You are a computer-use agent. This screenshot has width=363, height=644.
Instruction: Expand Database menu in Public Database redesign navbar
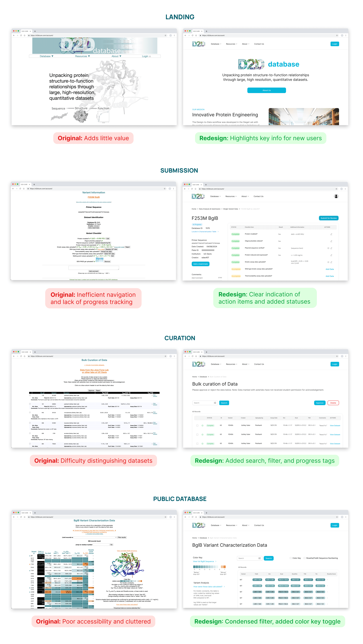point(216,525)
